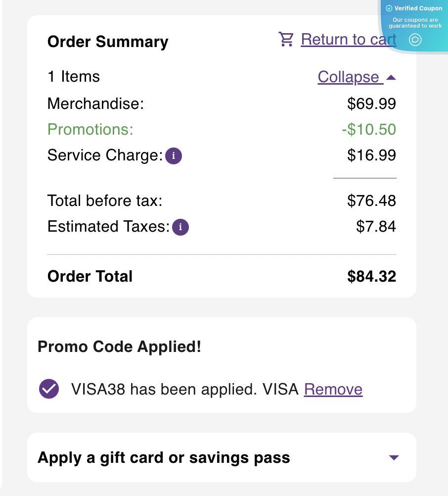
Task: Click the checkmark next to VISA38 confirmation
Action: click(48, 389)
